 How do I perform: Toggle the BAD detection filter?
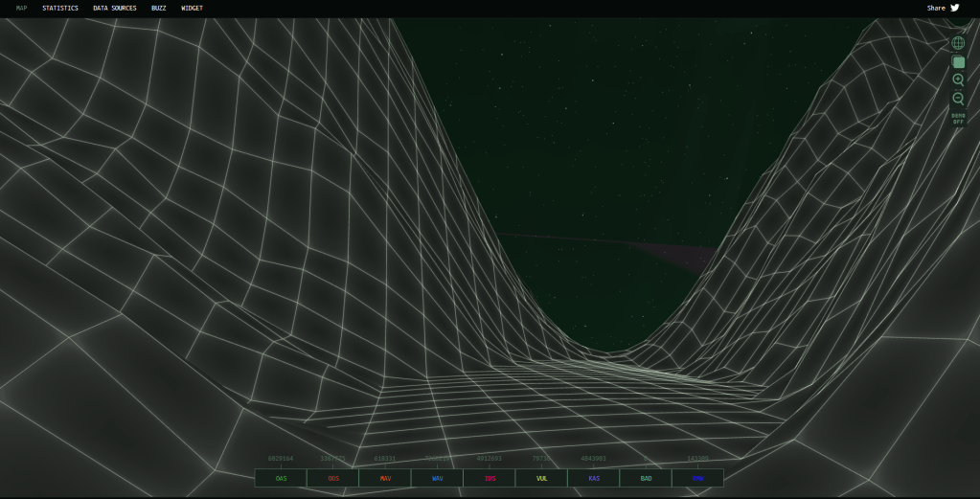[x=646, y=478]
